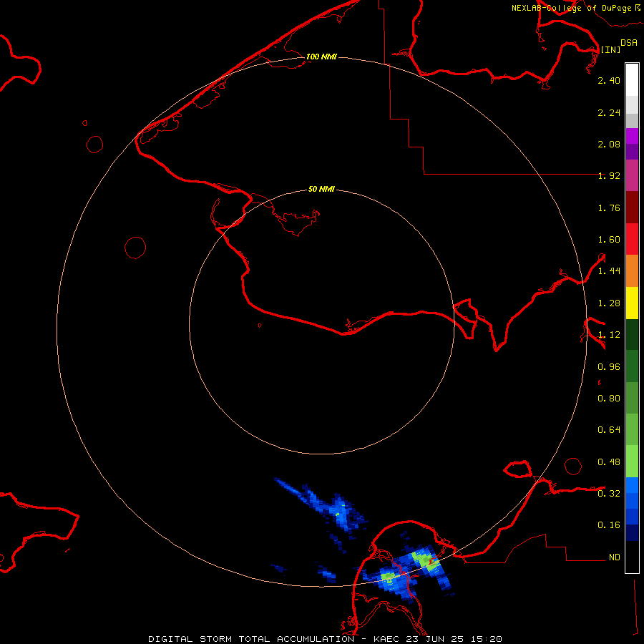
Task: Select the 2.40 legend value
Action: coord(609,80)
